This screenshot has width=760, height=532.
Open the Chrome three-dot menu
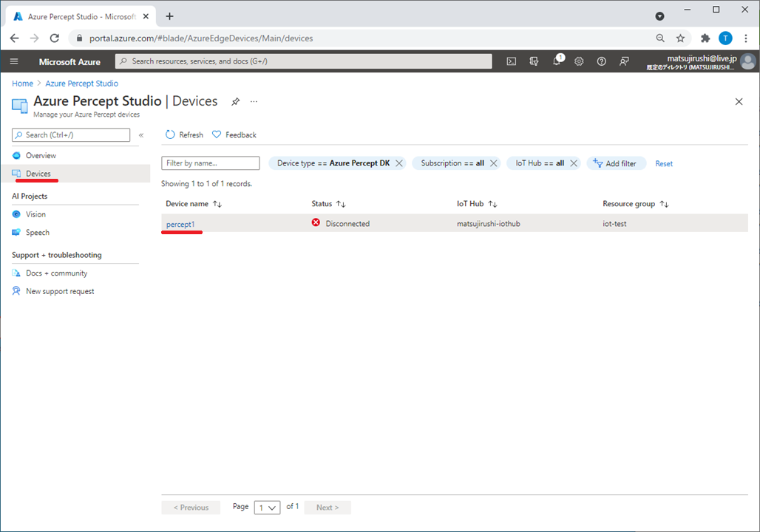(745, 38)
